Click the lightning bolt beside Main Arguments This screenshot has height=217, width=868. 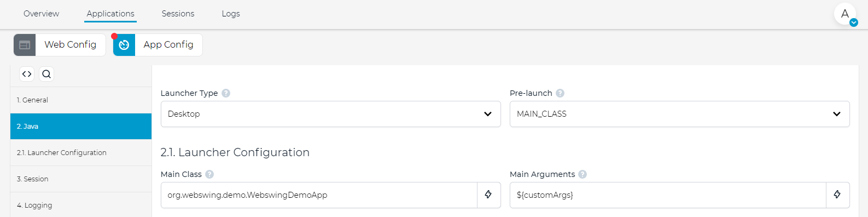(x=837, y=195)
